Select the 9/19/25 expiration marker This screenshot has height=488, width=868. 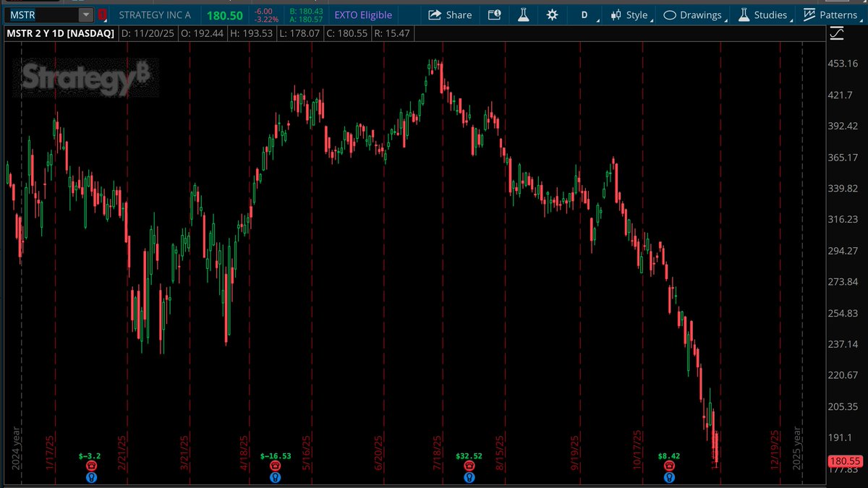[x=575, y=453]
